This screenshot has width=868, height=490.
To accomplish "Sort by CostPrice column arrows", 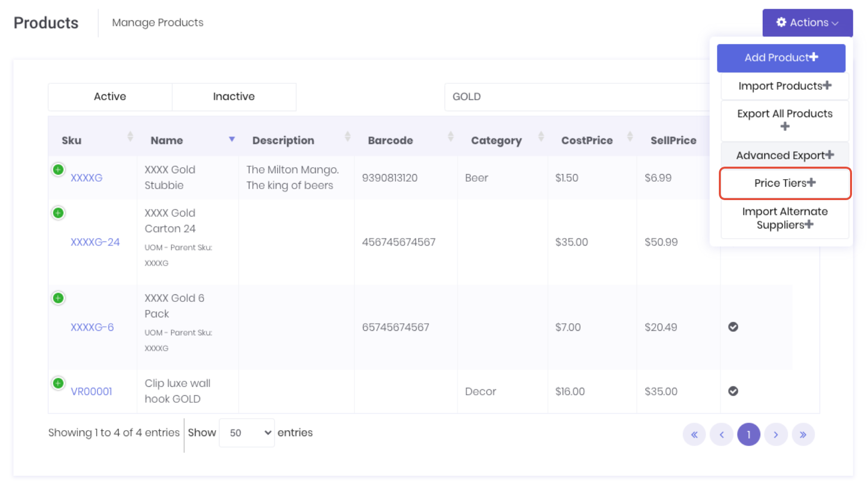I will [x=630, y=136].
